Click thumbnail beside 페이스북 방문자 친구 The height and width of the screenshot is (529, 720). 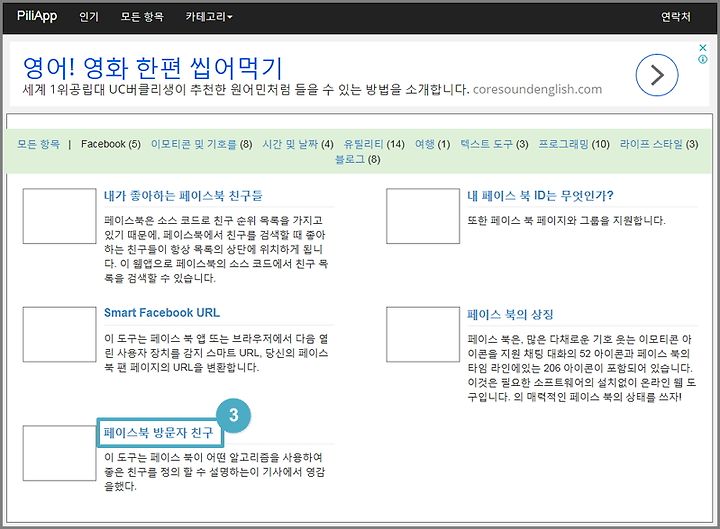pyautogui.click(x=59, y=453)
